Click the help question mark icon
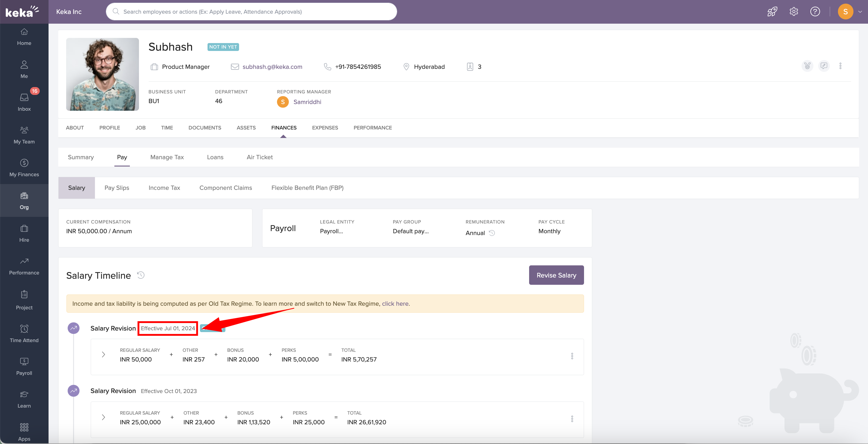This screenshot has height=444, width=868. click(x=815, y=12)
